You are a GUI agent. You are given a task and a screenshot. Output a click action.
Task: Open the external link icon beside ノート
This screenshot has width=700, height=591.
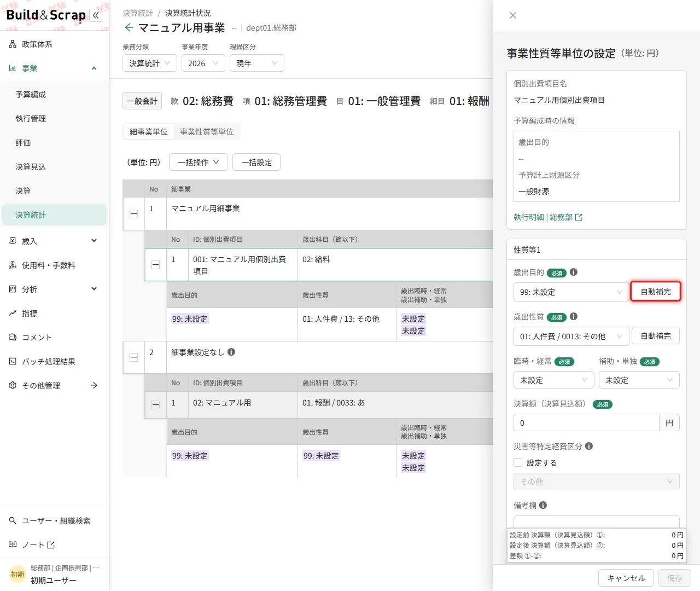(51, 545)
